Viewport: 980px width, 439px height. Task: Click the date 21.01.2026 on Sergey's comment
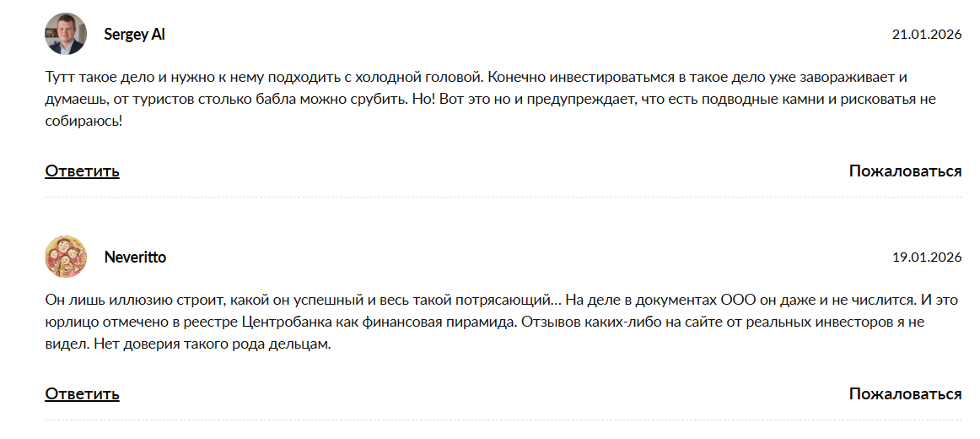click(x=927, y=35)
